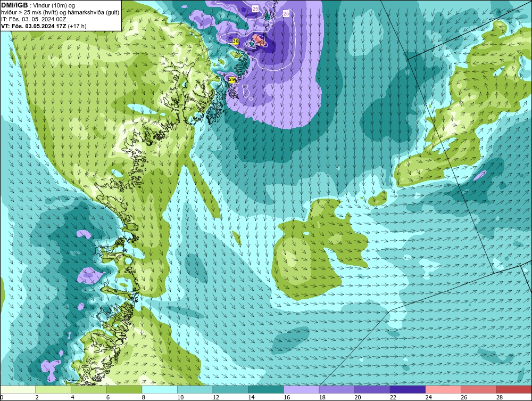Click the legend scale number 10
This screenshot has height=401, width=532.
point(180,398)
